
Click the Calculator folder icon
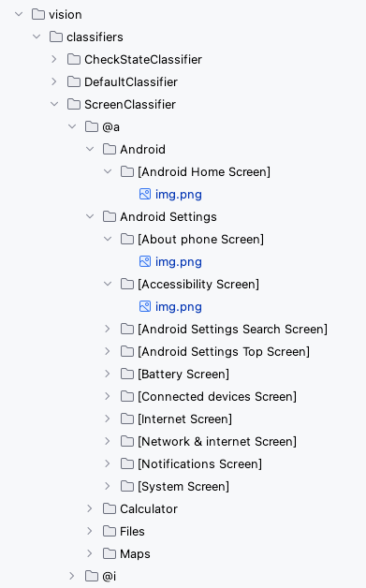110,508
